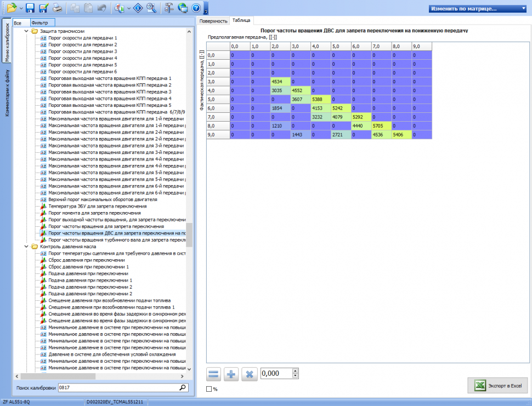
Task: Collapse the 'Контроль давления масла' tree folder
Action: pos(27,247)
